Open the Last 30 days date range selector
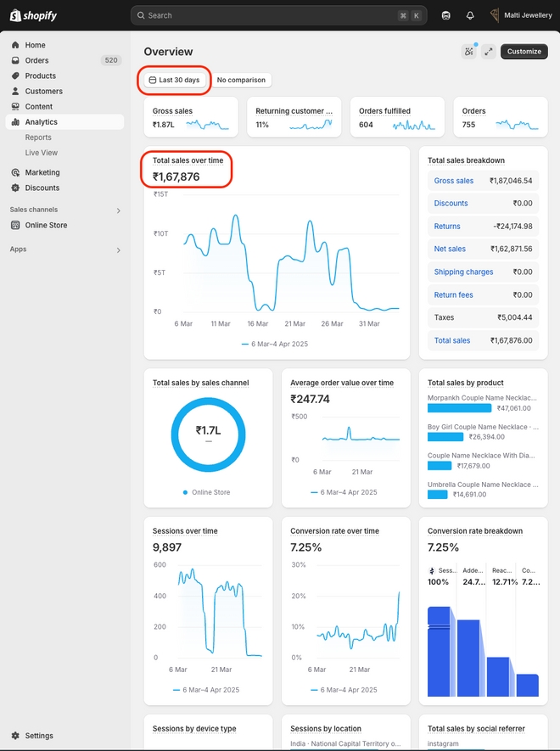 (173, 80)
